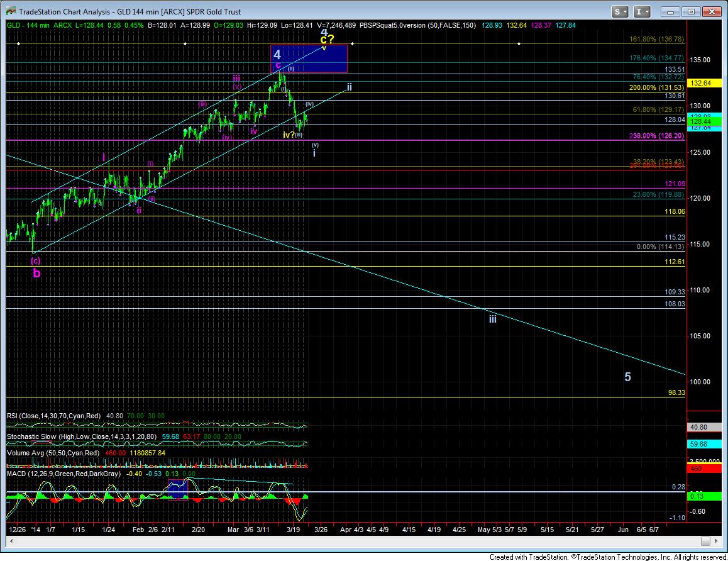Click the '161.80% (136.78)' Fibonacci label
Screen dimensions: 728x561
[656, 40]
